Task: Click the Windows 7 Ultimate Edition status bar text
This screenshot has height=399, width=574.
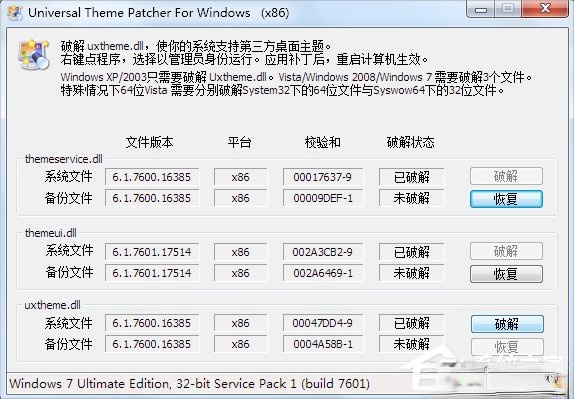Action: pyautogui.click(x=189, y=384)
